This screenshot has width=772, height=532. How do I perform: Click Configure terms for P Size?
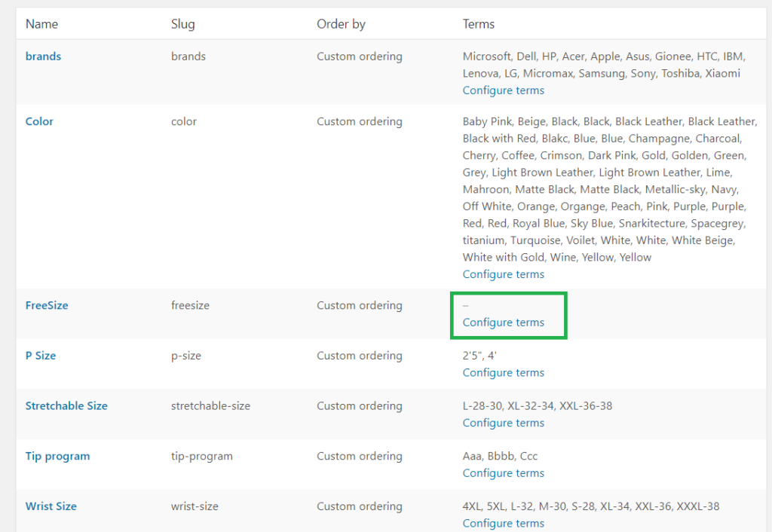pyautogui.click(x=503, y=373)
